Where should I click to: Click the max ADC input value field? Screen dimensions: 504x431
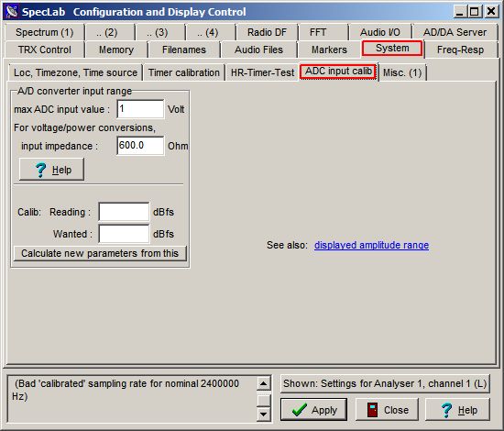point(140,109)
